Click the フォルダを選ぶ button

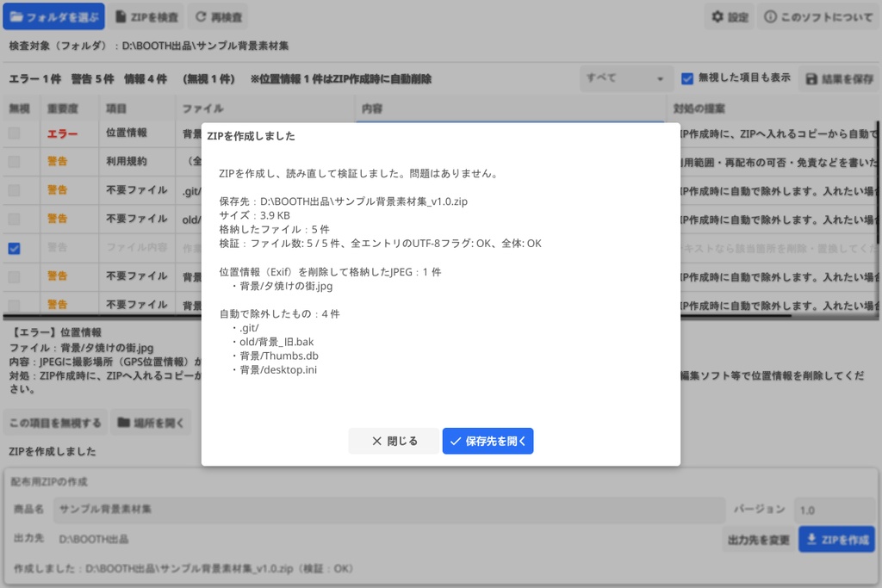(x=54, y=17)
